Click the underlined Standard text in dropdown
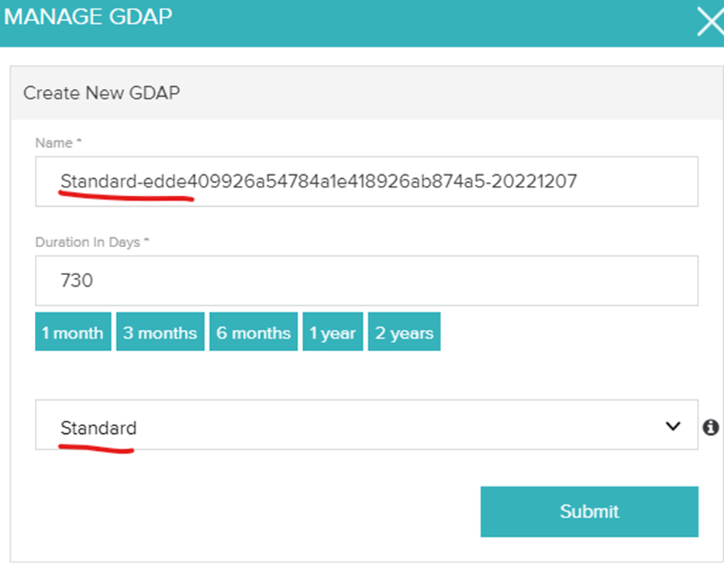Viewport: 724px width, 588px height. pyautogui.click(x=98, y=427)
